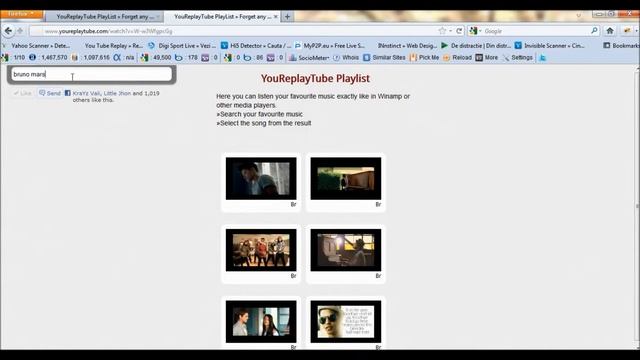The image size is (640, 360).
Task: Open the Hi5 Detector bookmark
Action: [256, 46]
